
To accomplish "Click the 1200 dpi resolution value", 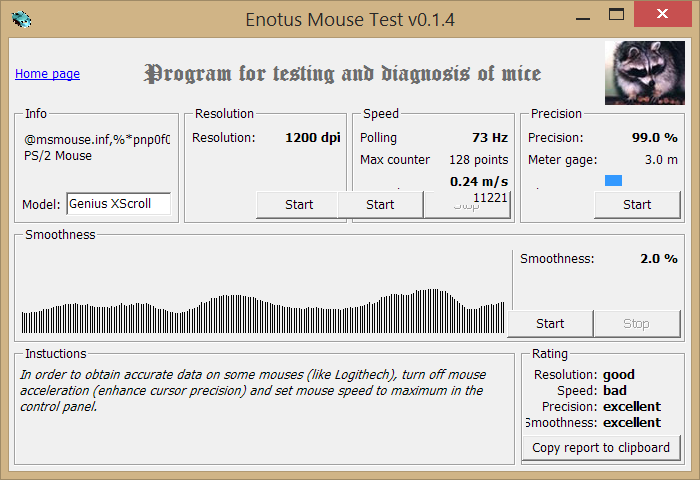I will coord(313,138).
